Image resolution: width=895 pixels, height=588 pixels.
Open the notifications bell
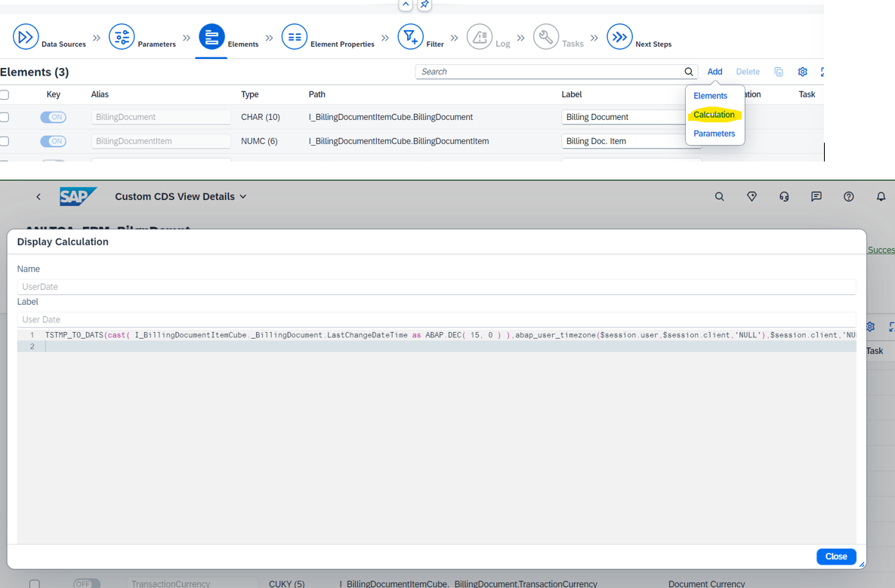[881, 197]
